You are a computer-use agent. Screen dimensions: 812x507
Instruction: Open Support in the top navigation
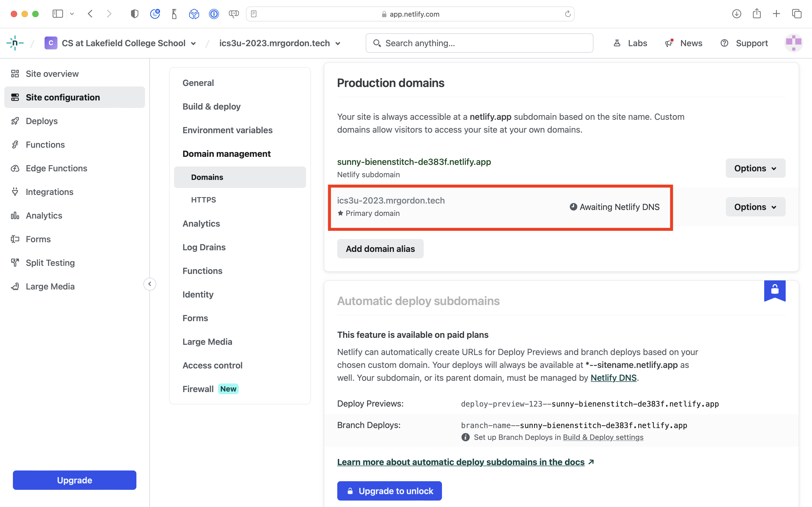click(744, 43)
